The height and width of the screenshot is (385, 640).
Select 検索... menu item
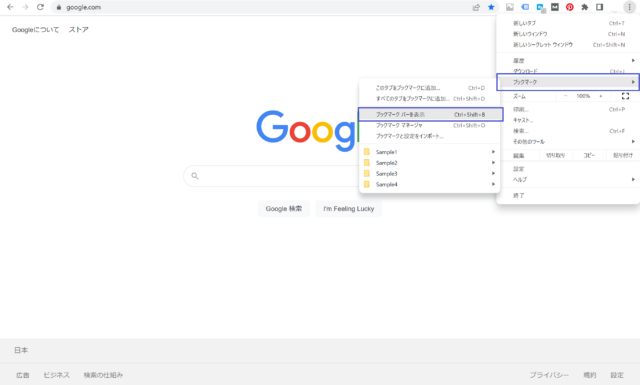[x=568, y=131]
